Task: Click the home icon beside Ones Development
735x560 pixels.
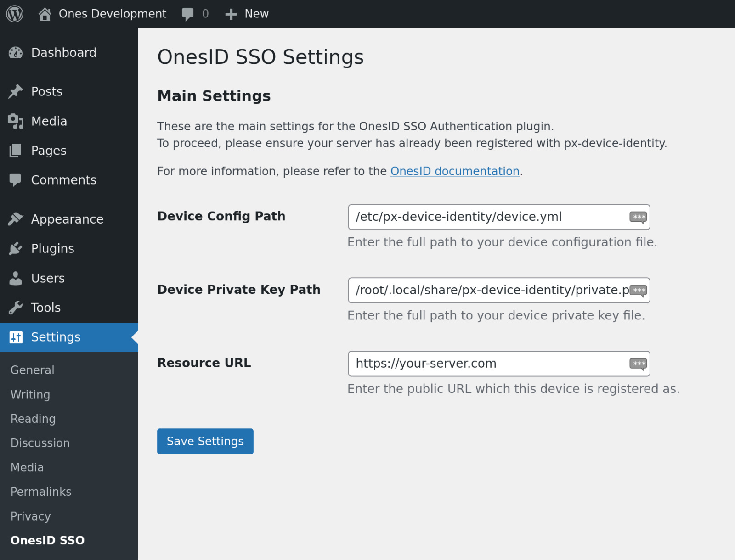Action: tap(45, 14)
